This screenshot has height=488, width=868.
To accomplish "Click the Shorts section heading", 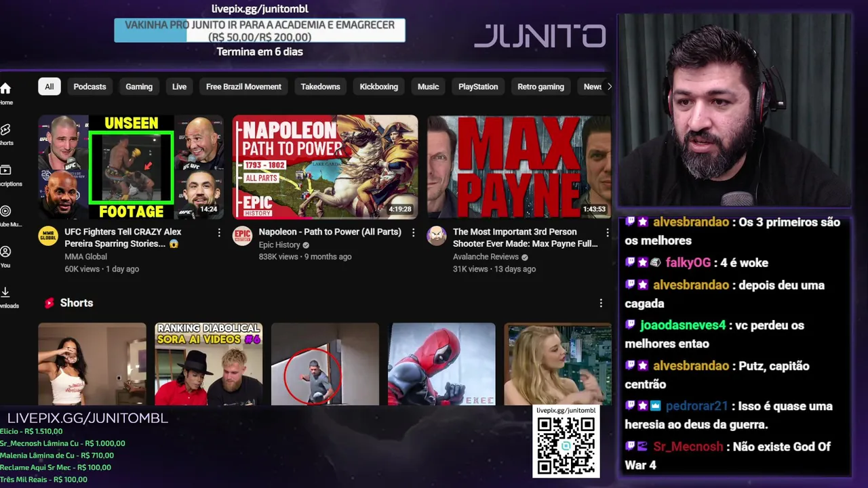I will (77, 303).
